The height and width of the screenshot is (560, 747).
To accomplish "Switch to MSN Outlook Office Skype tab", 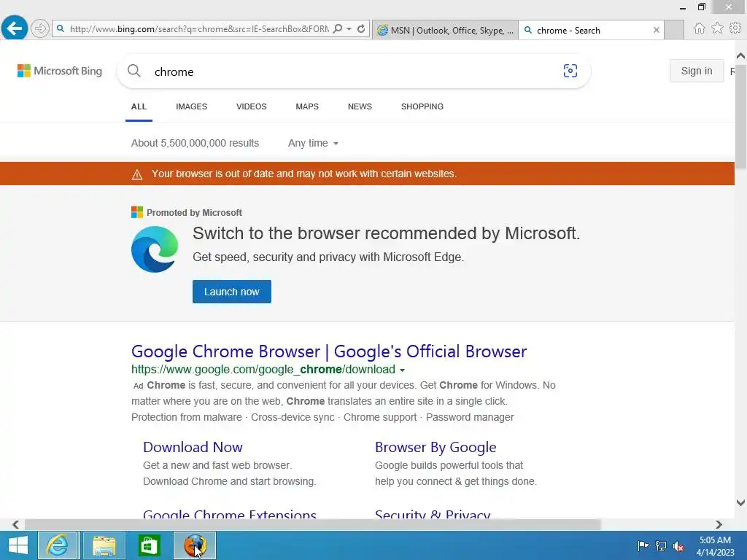I will click(445, 30).
